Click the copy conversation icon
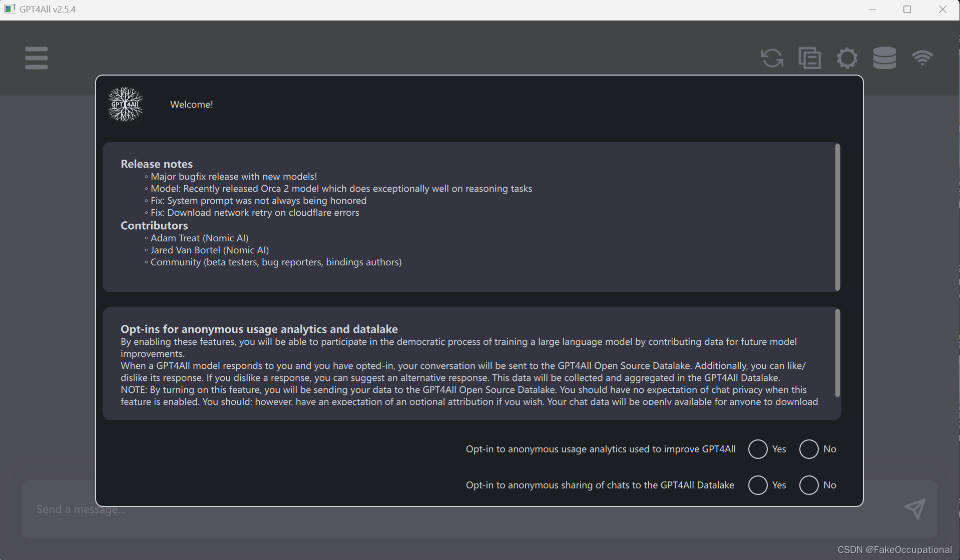Screen dimensions: 960x560 click(809, 58)
